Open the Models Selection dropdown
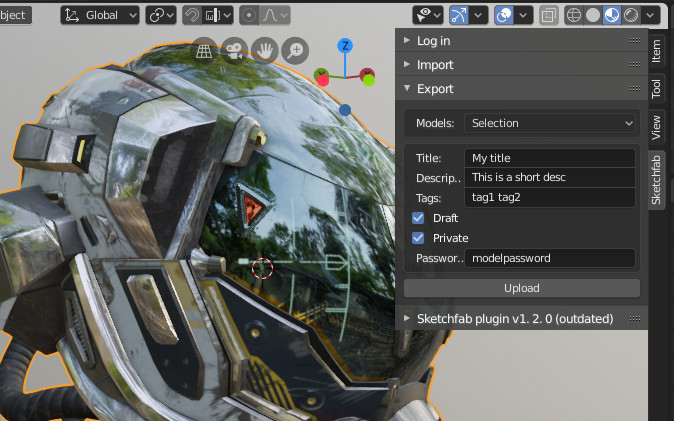 tap(552, 123)
